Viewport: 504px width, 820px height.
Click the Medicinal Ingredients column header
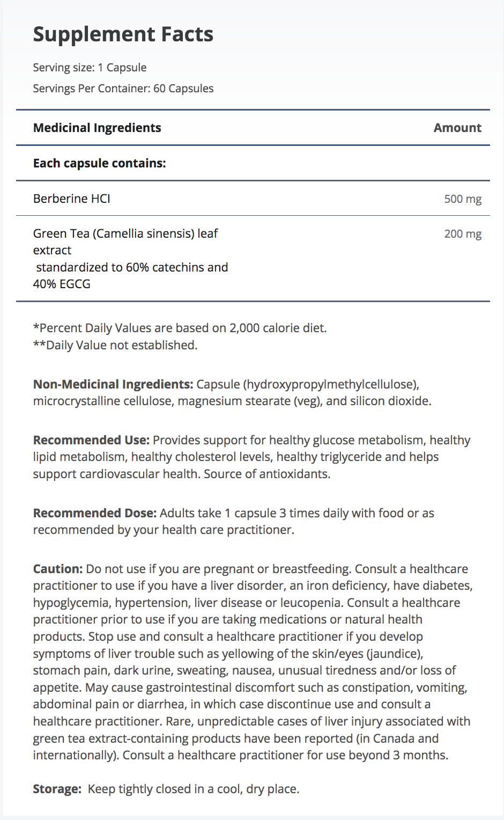click(x=97, y=128)
